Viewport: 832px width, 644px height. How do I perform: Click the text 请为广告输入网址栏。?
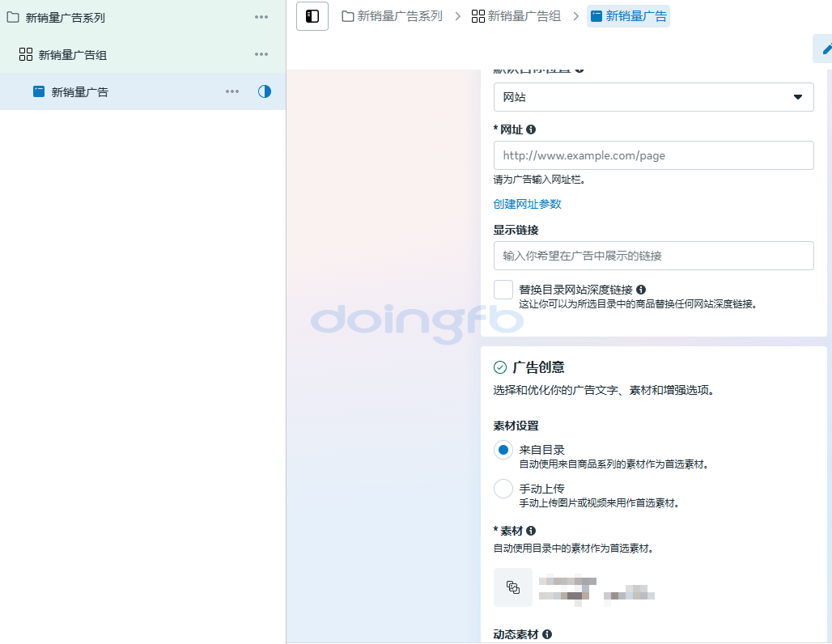click(x=539, y=180)
